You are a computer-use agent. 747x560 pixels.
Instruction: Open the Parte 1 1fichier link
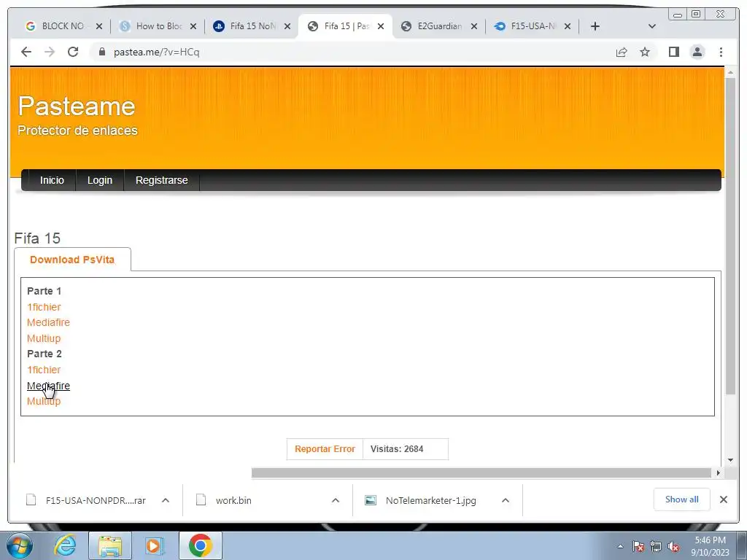pos(44,307)
